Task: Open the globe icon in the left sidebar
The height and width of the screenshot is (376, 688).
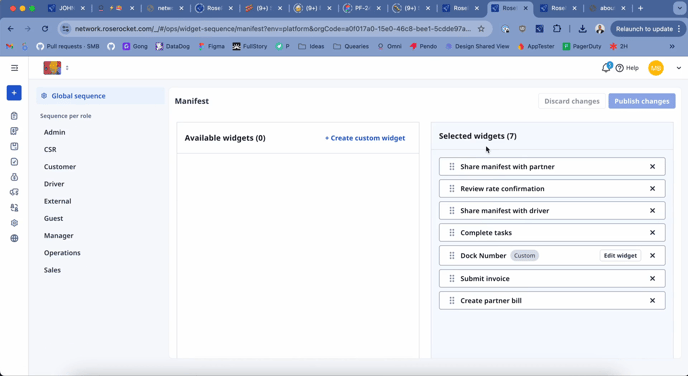Action: click(14, 238)
